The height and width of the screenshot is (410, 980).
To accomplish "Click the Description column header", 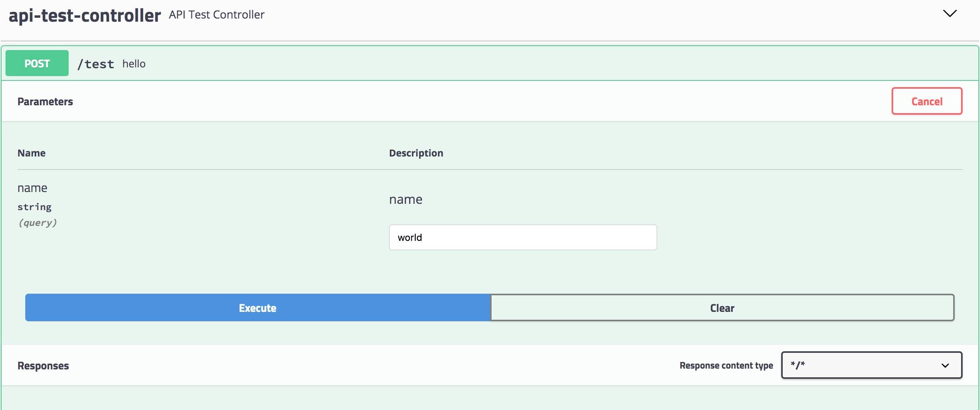I will 416,153.
